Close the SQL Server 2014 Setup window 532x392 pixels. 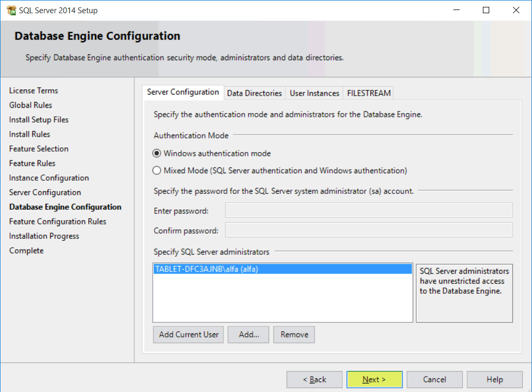pos(516,10)
